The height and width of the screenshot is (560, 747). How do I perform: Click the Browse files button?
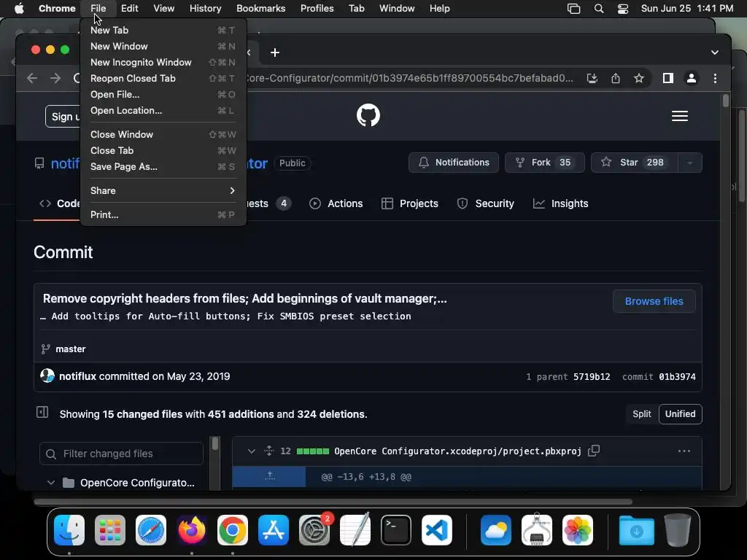pos(654,301)
